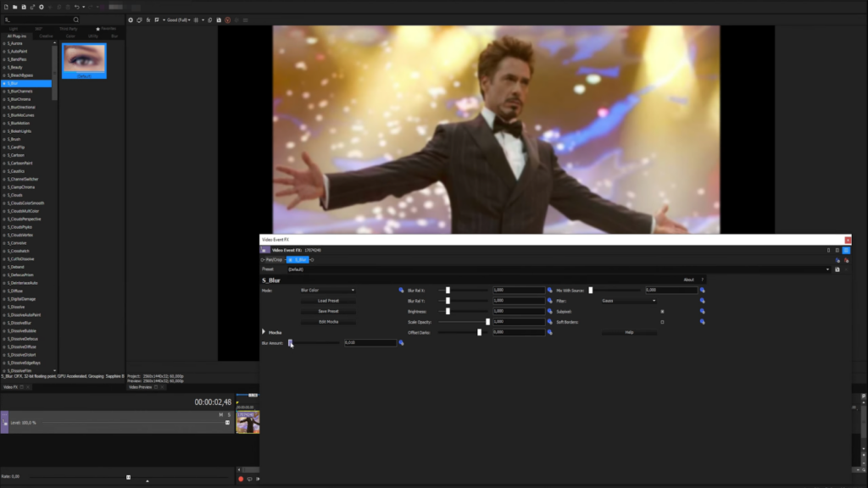Viewport: 868px width, 488px height.
Task: Open the Mode dropdown showing Blur Color
Action: (x=327, y=290)
